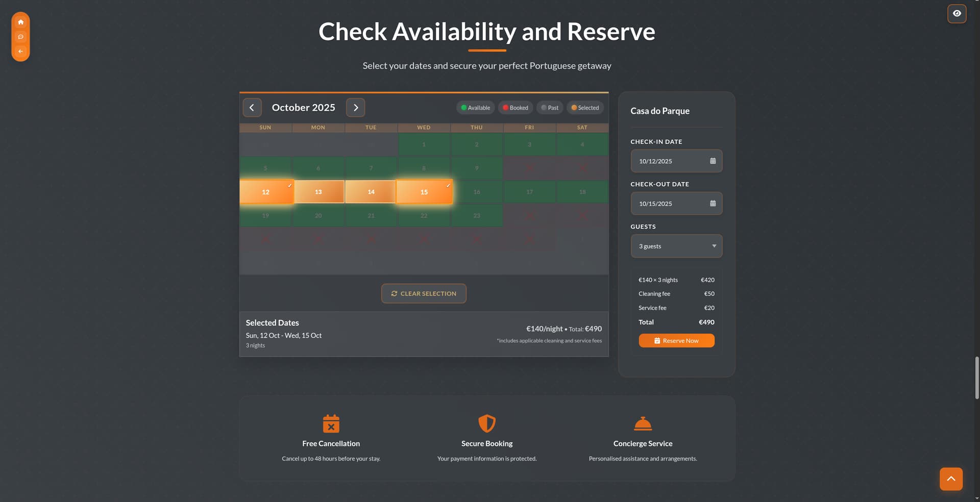Screen dimensions: 980x502
Task: Select October 12 on the calendar
Action: pos(265,192)
